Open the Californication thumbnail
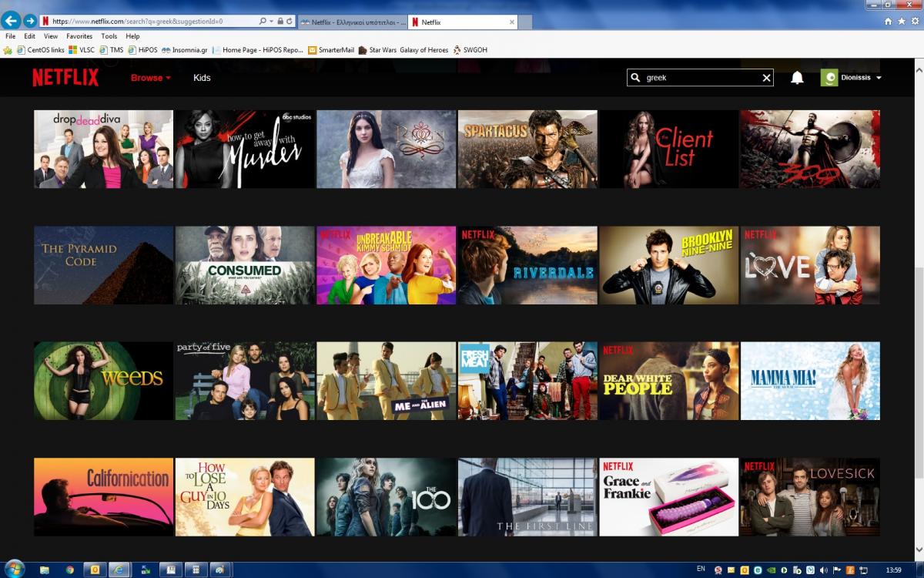Screen dimensions: 924x578 (103, 497)
